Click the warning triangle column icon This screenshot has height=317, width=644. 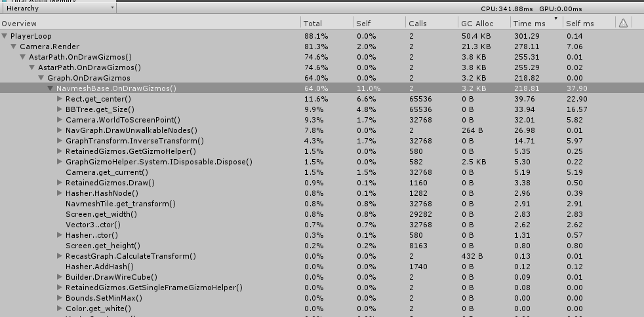point(623,24)
